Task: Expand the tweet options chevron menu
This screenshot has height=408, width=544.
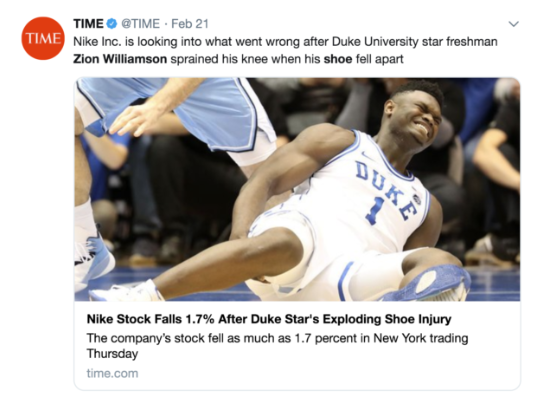Action: coord(513,24)
